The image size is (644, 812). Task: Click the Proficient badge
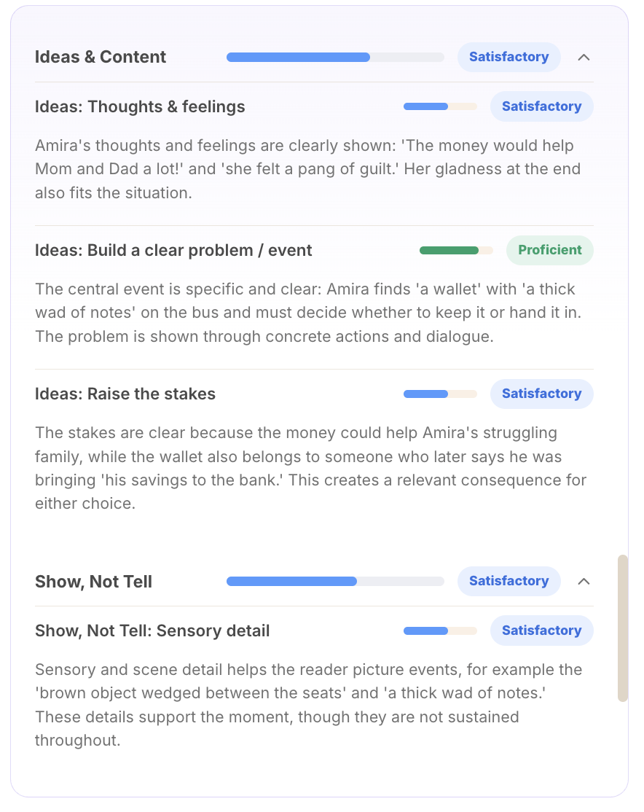tap(550, 250)
